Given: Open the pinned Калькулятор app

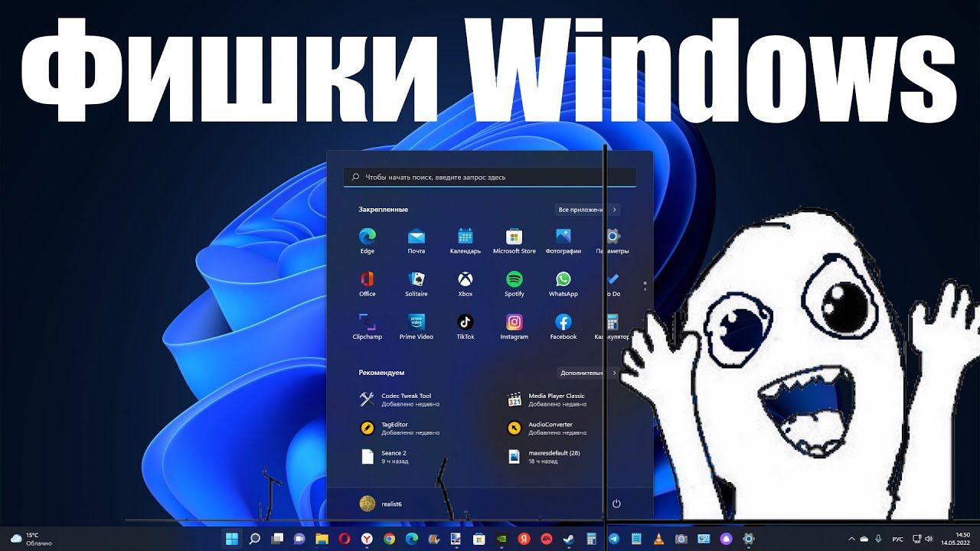Looking at the screenshot, I should point(612,326).
